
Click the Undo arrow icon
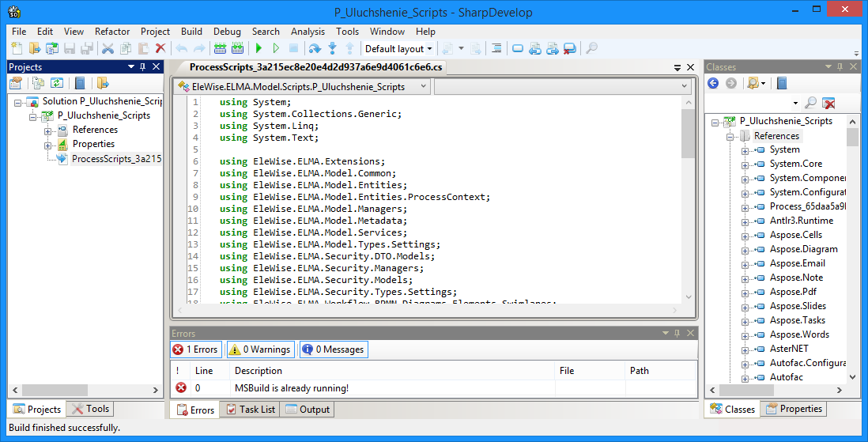(x=182, y=49)
